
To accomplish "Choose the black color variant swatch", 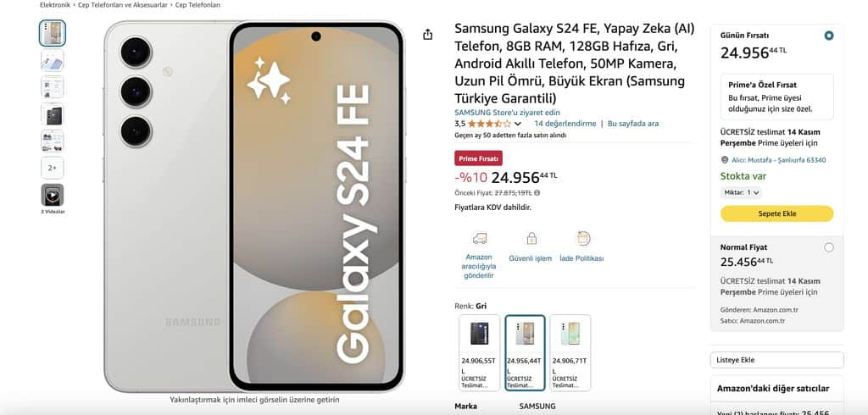I will (x=480, y=352).
